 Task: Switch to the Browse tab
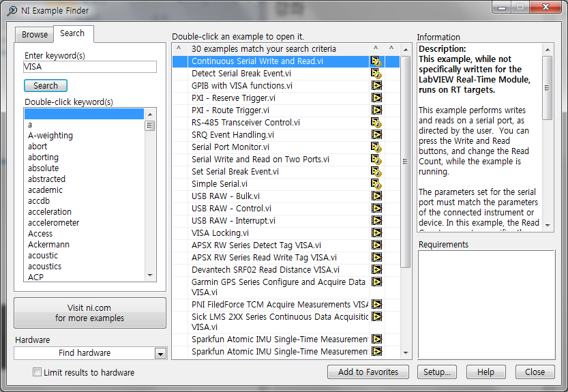click(x=34, y=35)
